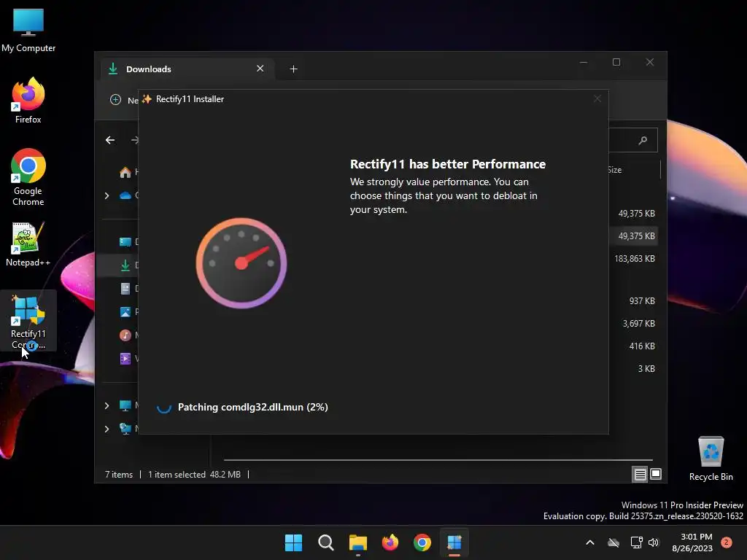Click '7 items' in status bar

click(119, 474)
